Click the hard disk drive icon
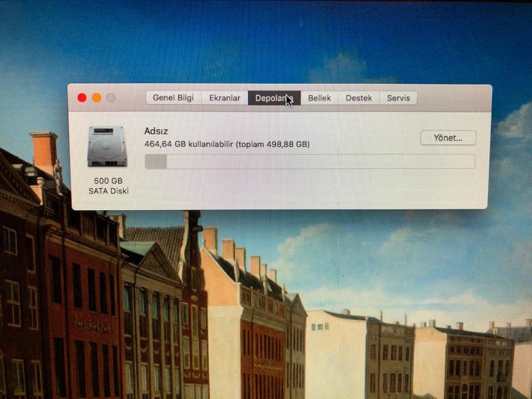The image size is (532, 399). tap(107, 146)
